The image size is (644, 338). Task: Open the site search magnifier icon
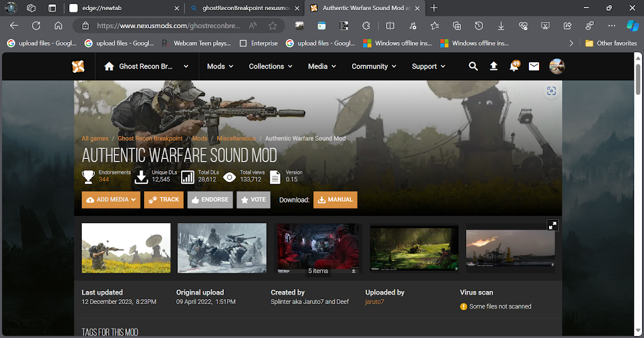tap(473, 67)
